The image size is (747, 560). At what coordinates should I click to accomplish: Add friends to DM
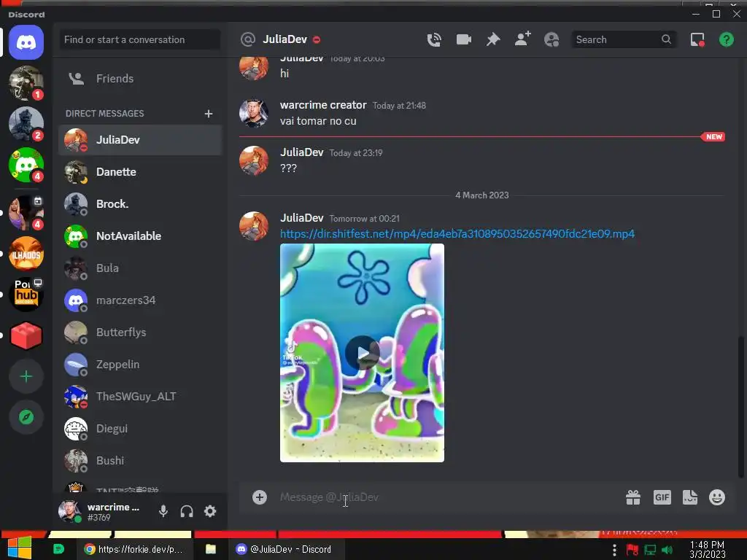(x=522, y=39)
